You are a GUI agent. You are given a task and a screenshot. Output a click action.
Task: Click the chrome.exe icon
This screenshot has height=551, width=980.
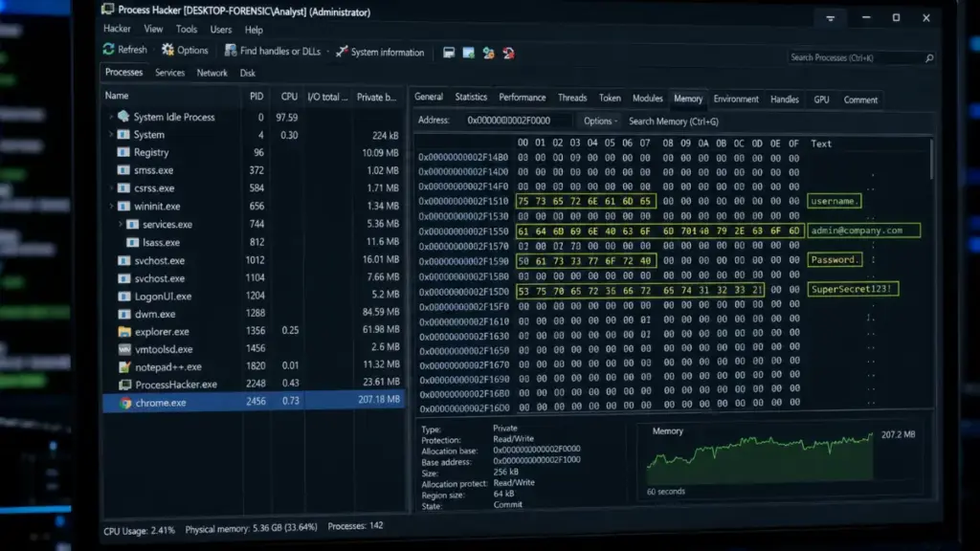(x=125, y=403)
